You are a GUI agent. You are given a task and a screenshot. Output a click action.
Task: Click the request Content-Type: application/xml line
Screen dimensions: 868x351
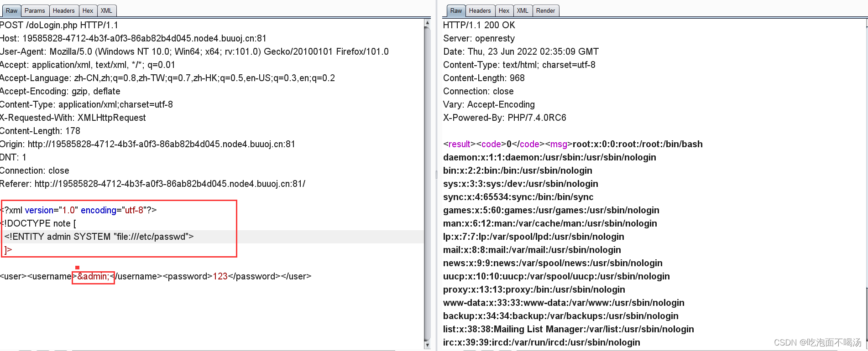86,104
